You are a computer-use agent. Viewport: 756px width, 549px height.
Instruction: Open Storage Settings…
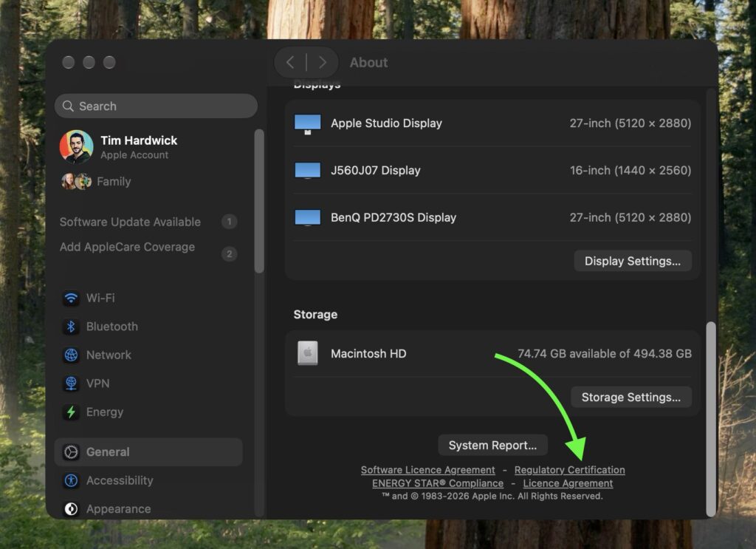[x=631, y=397]
